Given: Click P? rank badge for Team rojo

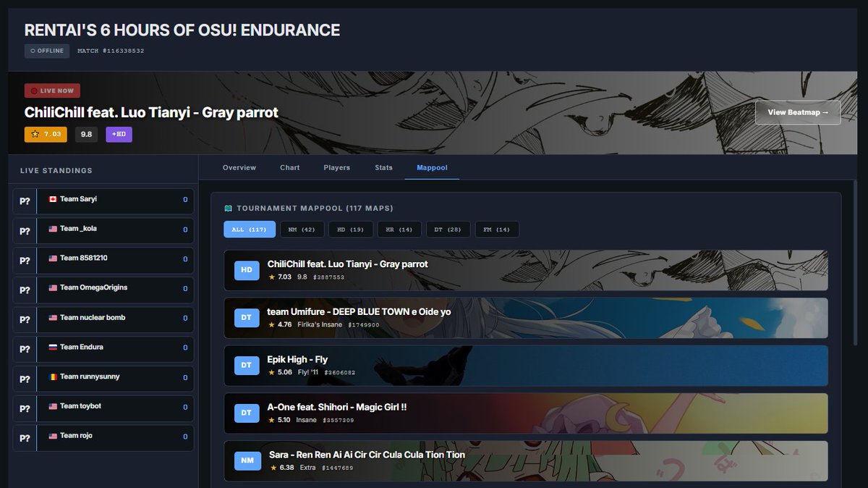Looking at the screenshot, I should pos(25,437).
